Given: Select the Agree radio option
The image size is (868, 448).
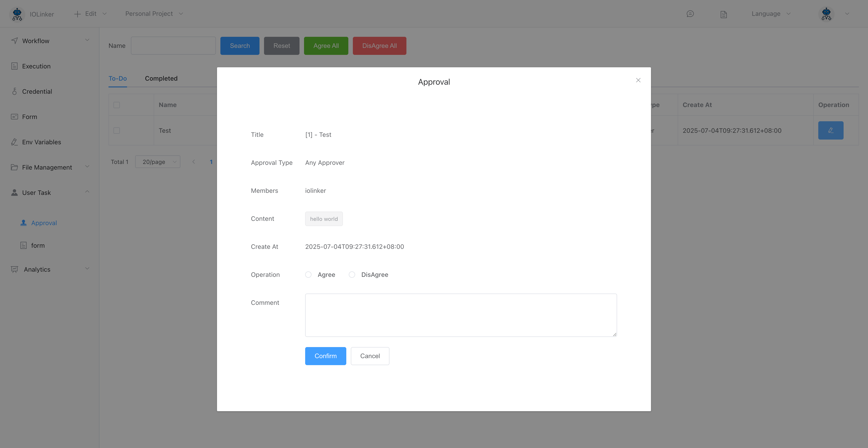Looking at the screenshot, I should click(x=308, y=275).
